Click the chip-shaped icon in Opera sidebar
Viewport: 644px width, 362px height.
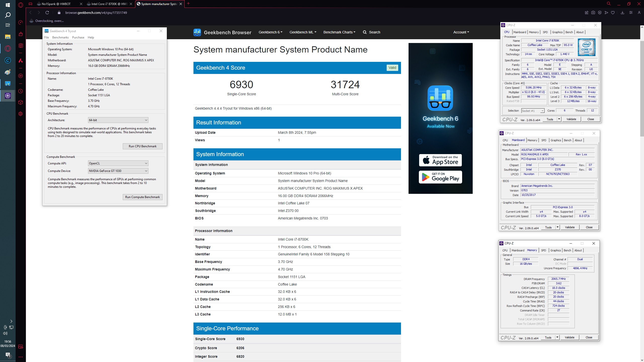click(21, 46)
